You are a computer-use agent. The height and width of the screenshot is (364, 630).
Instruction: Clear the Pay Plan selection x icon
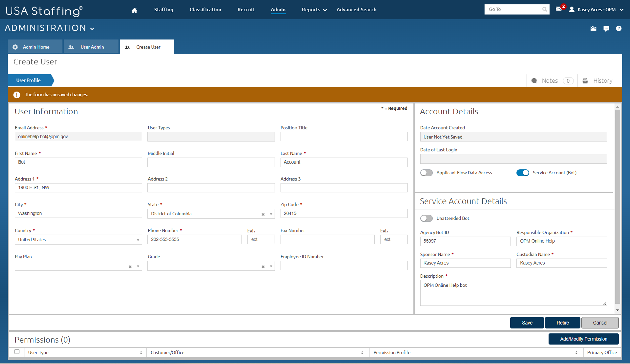click(130, 267)
